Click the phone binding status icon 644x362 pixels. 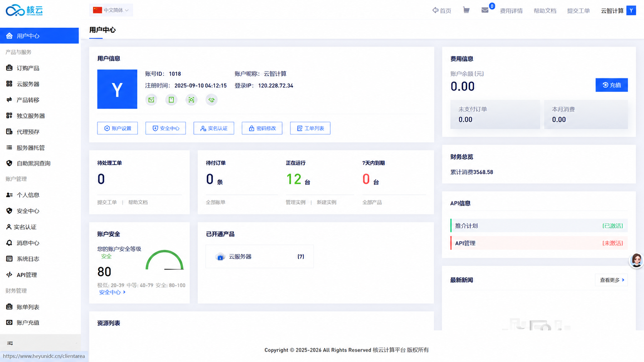pos(171,100)
